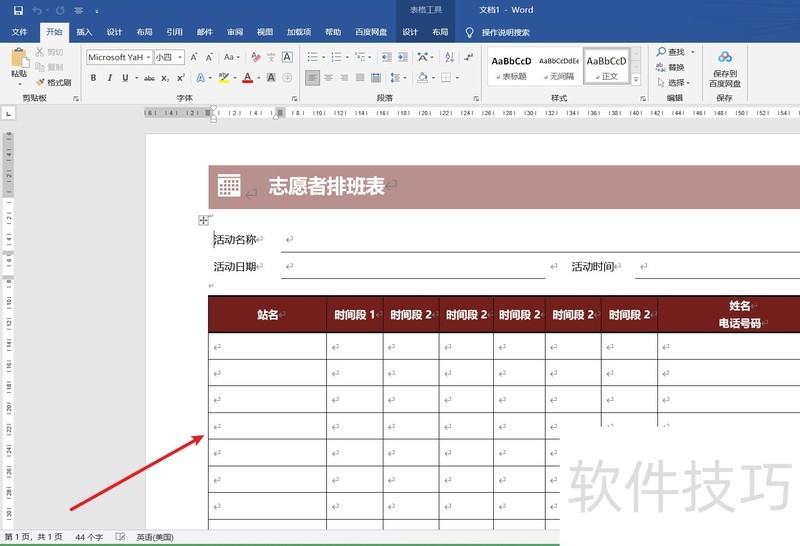Open the Insert (插入) ribbon tab

(84, 32)
